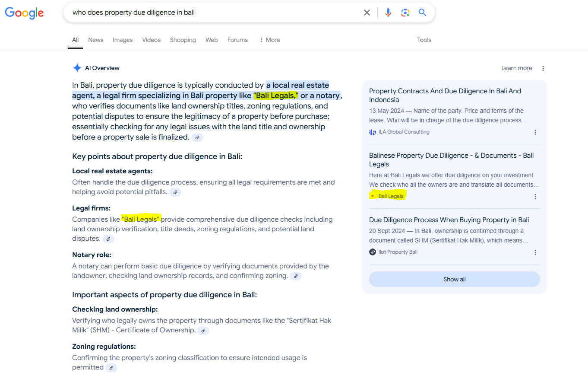Switch to the Images tab
The width and height of the screenshot is (588, 376).
coord(123,40)
